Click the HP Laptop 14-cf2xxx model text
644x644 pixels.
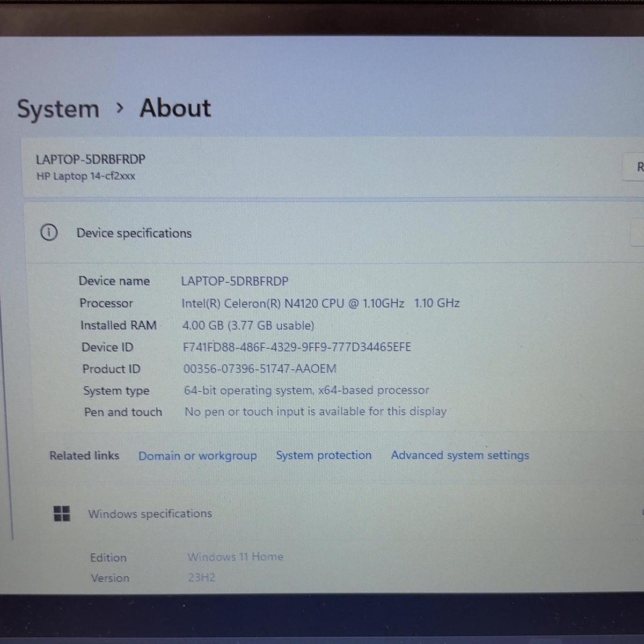pos(86,176)
